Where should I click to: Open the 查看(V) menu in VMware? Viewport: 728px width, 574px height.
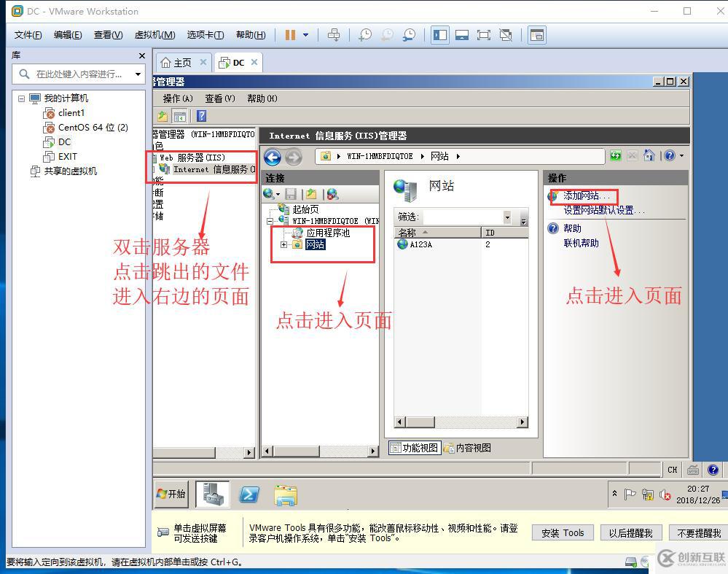pos(108,35)
